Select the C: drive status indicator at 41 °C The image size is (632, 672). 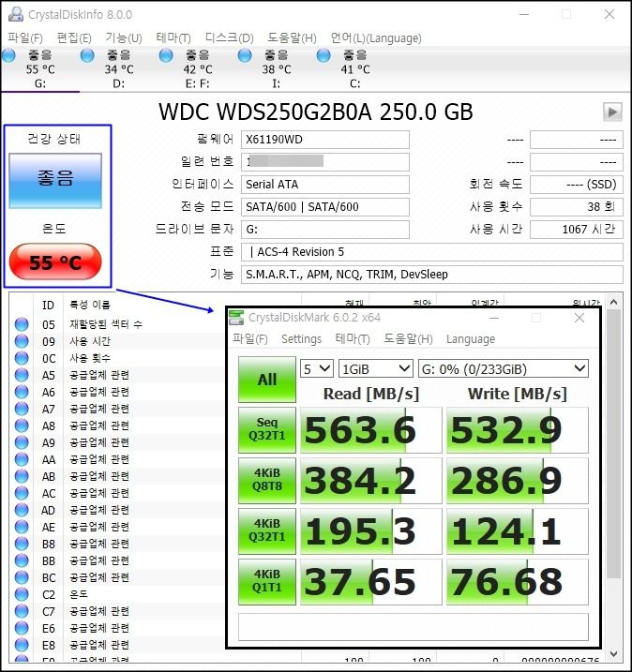click(355, 69)
